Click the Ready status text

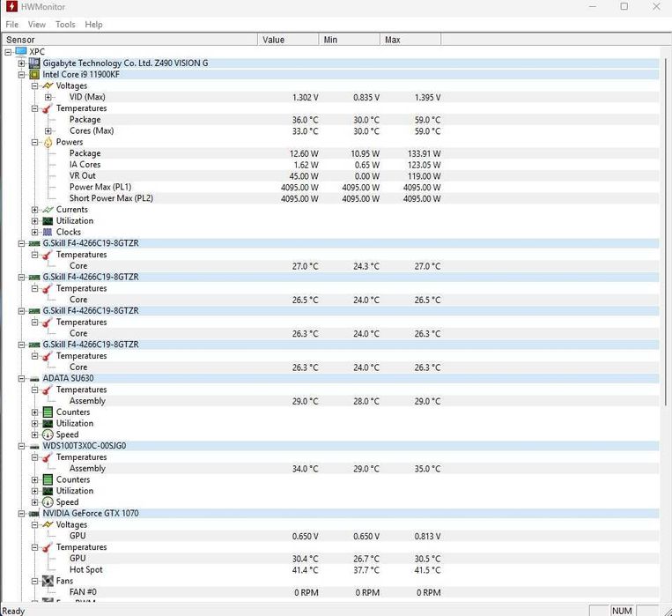click(13, 611)
